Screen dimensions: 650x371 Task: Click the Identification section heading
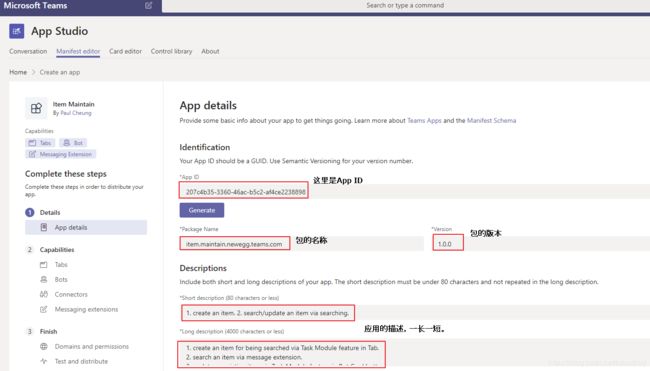click(x=204, y=147)
